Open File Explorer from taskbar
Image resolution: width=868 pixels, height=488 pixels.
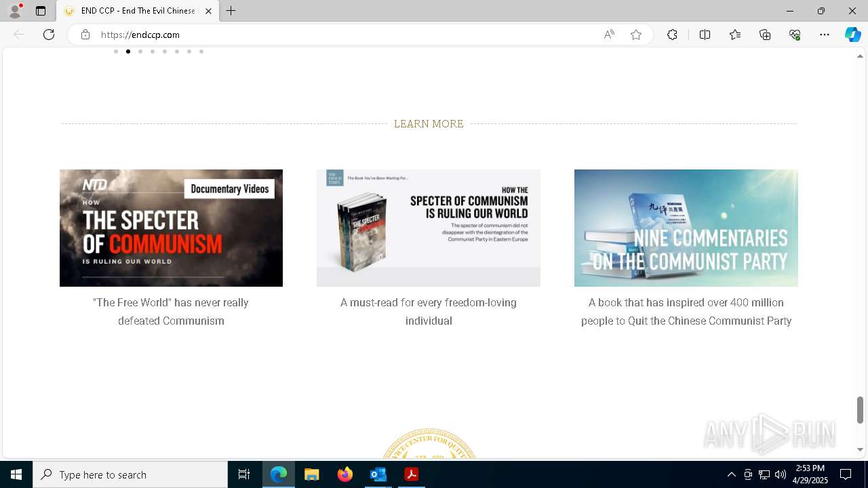[x=312, y=474]
